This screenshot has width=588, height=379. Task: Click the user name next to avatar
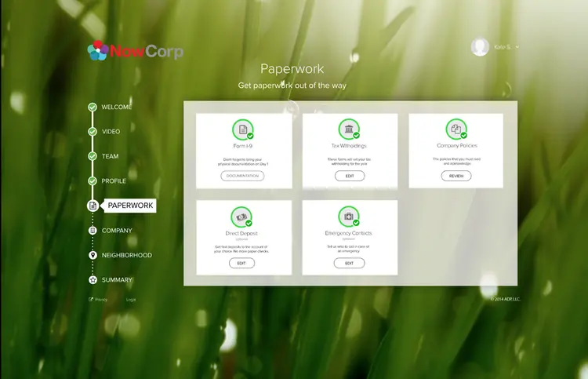[503, 47]
